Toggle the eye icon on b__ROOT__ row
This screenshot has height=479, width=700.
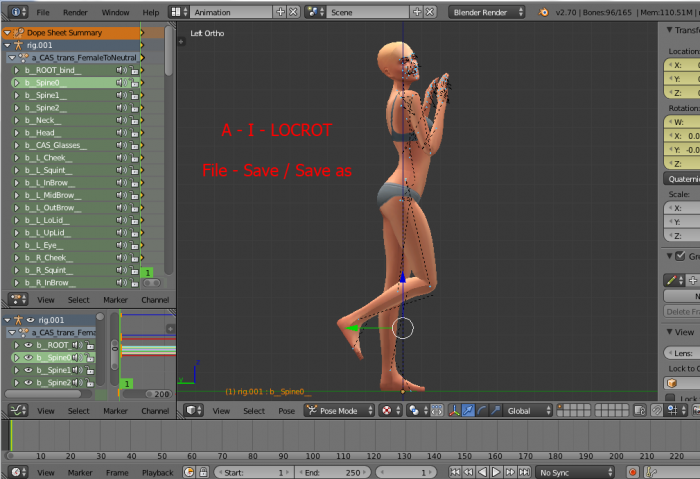[x=28, y=345]
